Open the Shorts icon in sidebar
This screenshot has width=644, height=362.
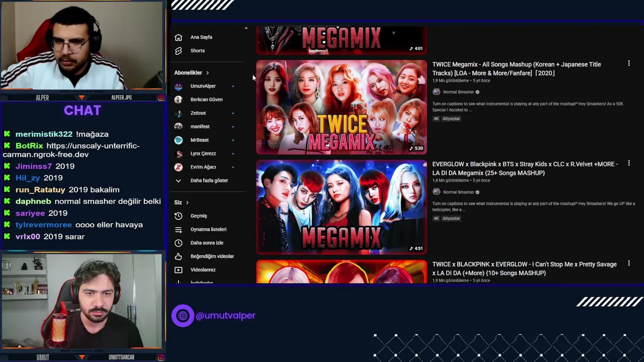(178, 51)
